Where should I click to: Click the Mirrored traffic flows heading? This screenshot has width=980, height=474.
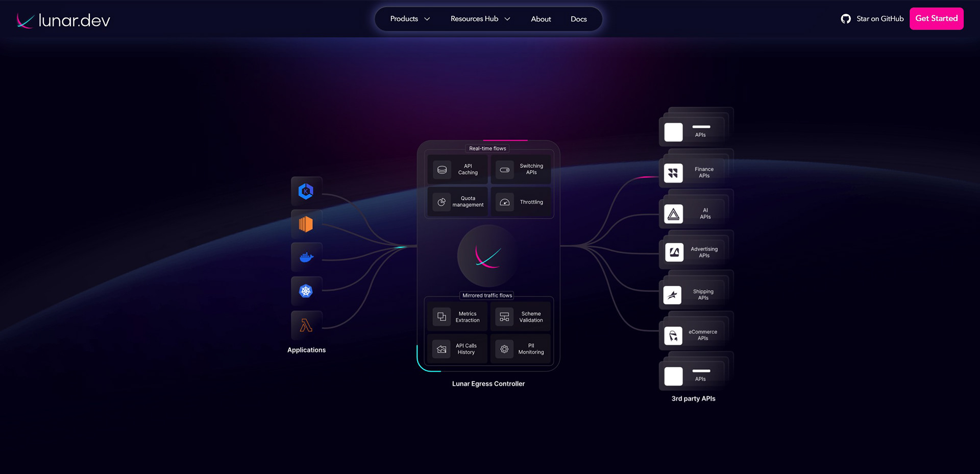coord(487,296)
